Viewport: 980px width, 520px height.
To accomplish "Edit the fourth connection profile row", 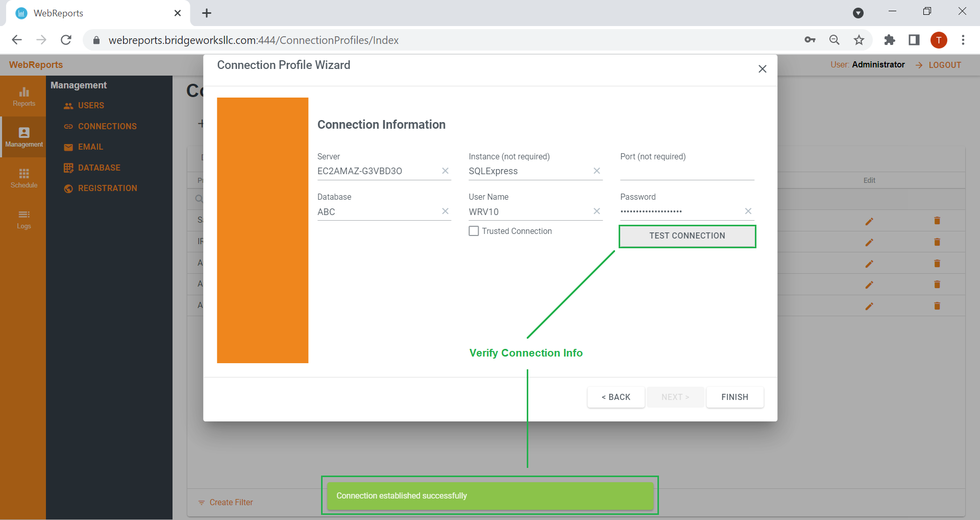I will (x=869, y=285).
